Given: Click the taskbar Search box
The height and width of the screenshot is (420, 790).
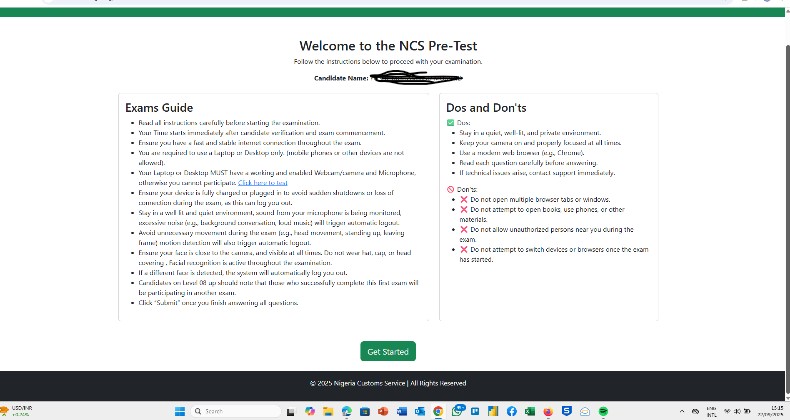Looking at the screenshot, I should [235, 411].
